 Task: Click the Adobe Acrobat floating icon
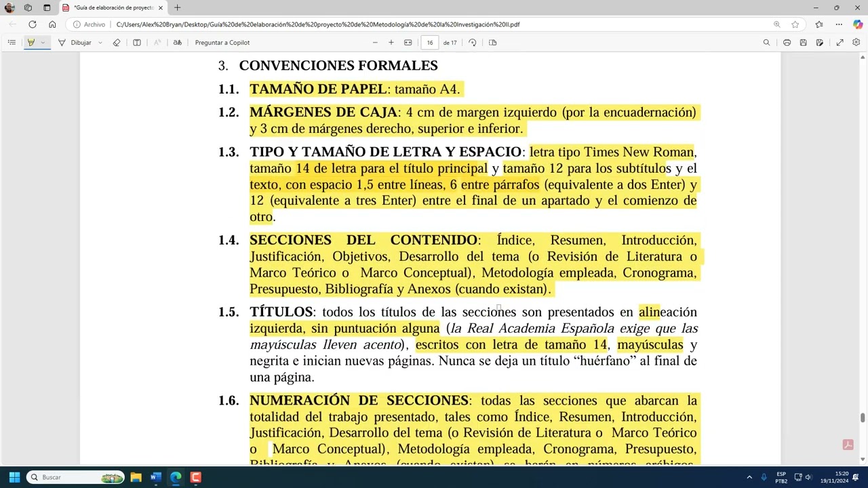[x=848, y=445]
